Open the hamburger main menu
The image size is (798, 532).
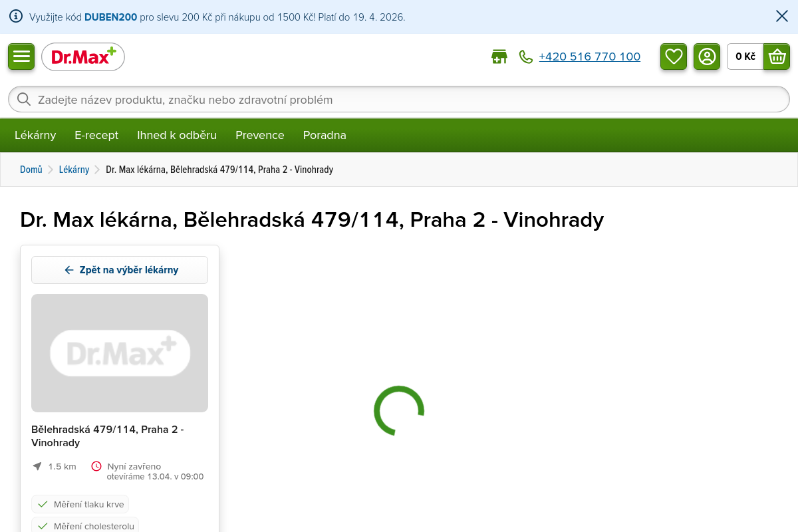[x=21, y=57]
